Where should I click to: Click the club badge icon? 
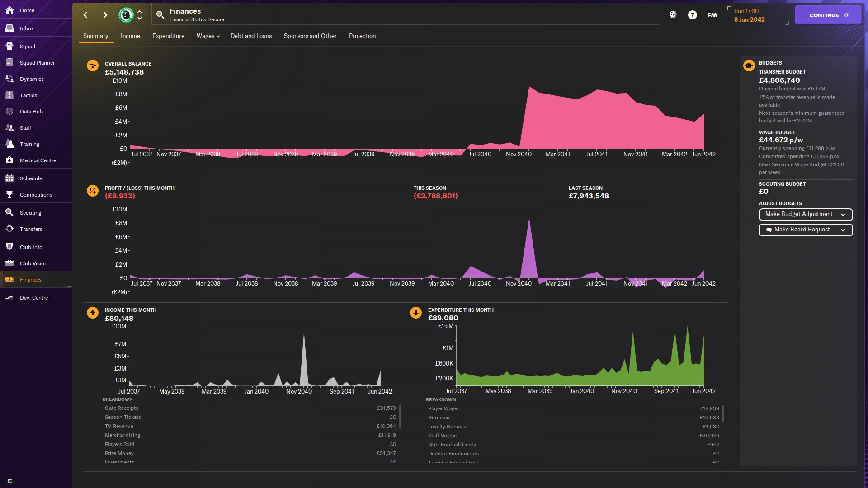pyautogui.click(x=126, y=15)
